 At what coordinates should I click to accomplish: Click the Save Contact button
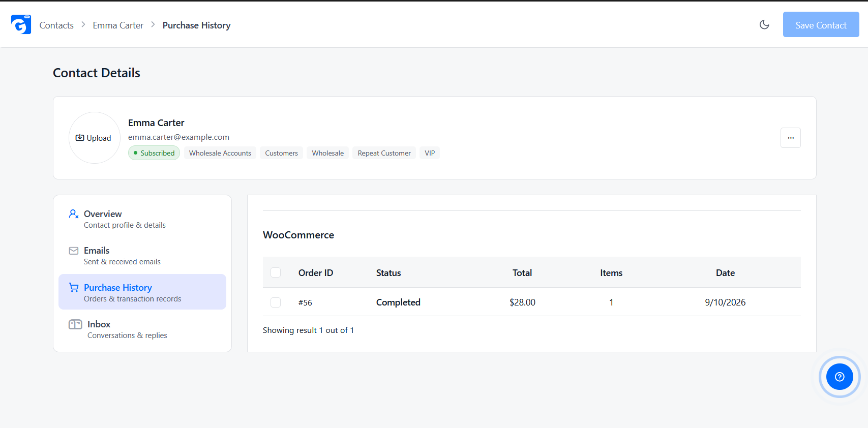pyautogui.click(x=821, y=24)
